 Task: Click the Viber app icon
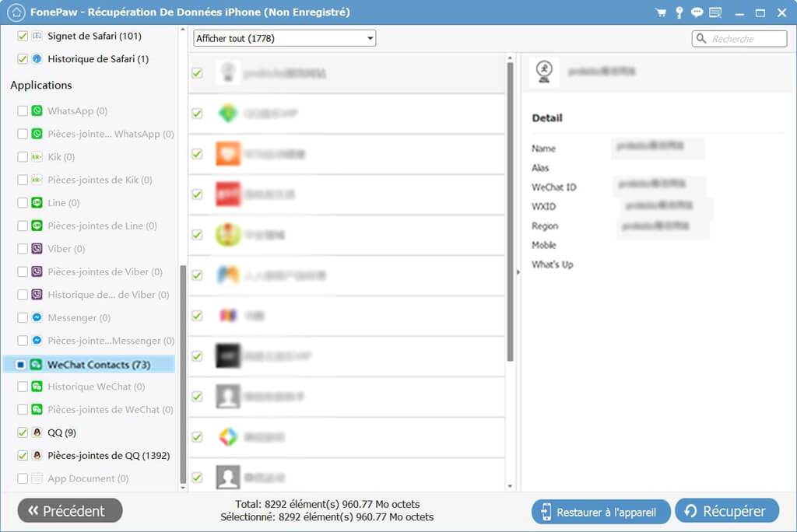click(x=37, y=248)
